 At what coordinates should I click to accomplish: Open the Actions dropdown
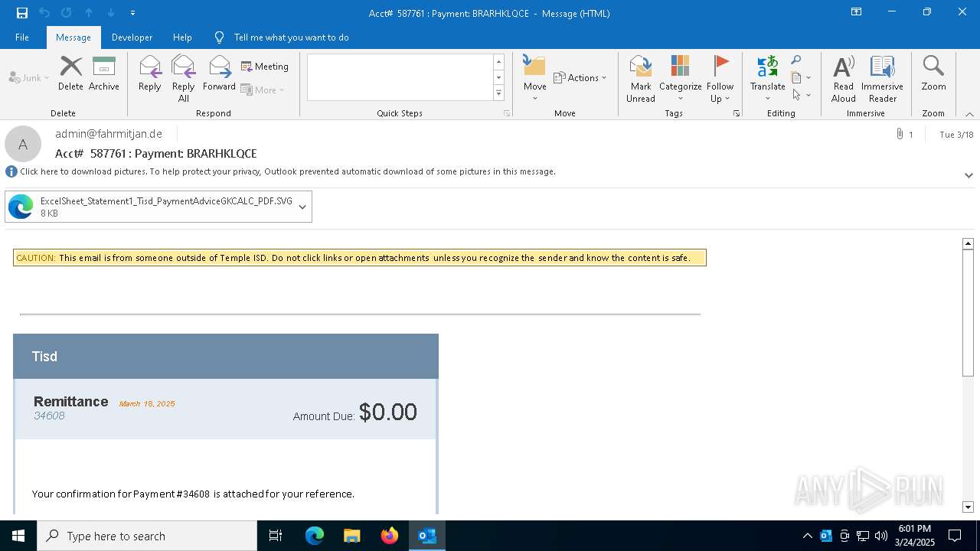(580, 77)
